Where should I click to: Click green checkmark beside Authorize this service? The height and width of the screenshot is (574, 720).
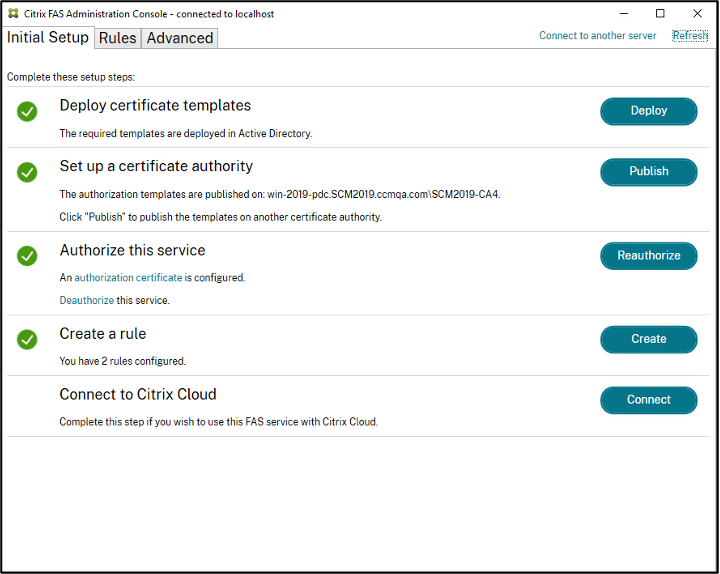[x=27, y=256]
